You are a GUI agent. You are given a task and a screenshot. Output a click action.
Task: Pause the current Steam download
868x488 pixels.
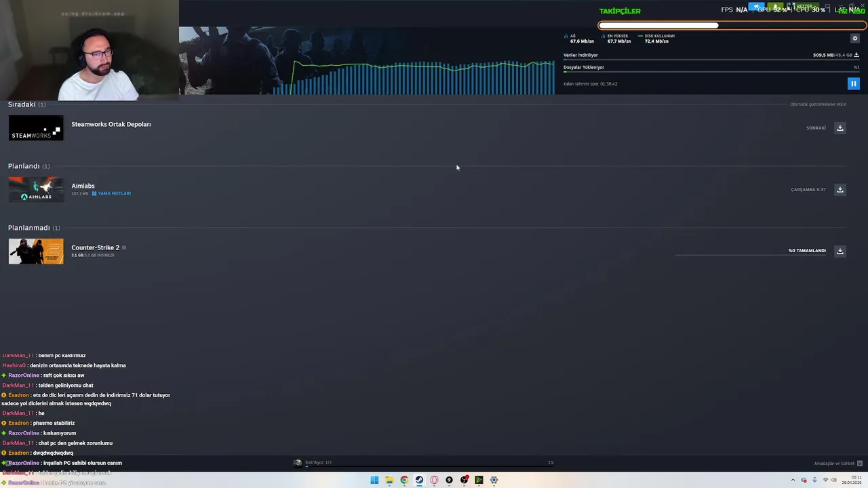(853, 83)
